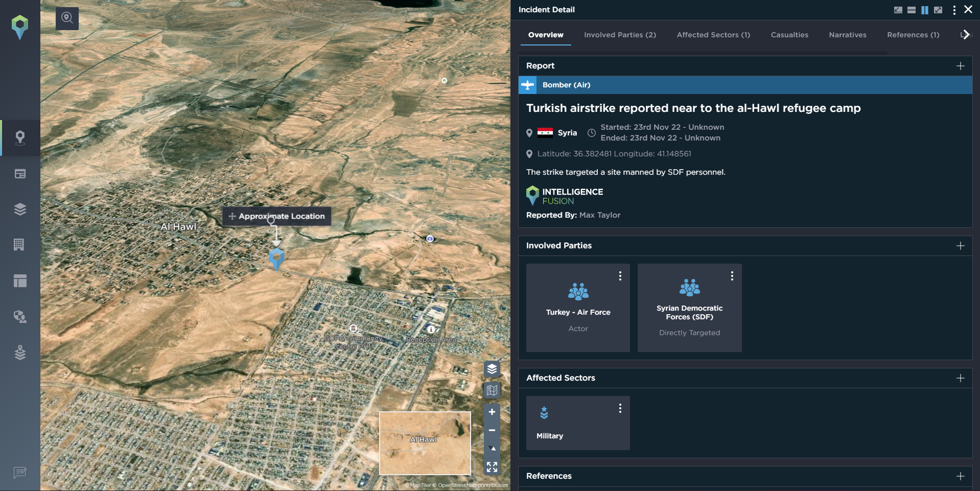980x491 pixels.
Task: Minimize the Incident Detail panel to the bottom
Action: (898, 10)
